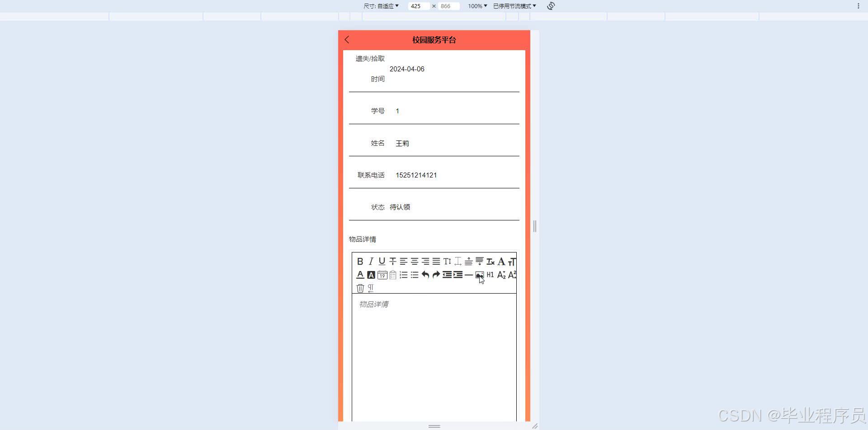Center align text
The height and width of the screenshot is (430, 868).
tap(414, 262)
